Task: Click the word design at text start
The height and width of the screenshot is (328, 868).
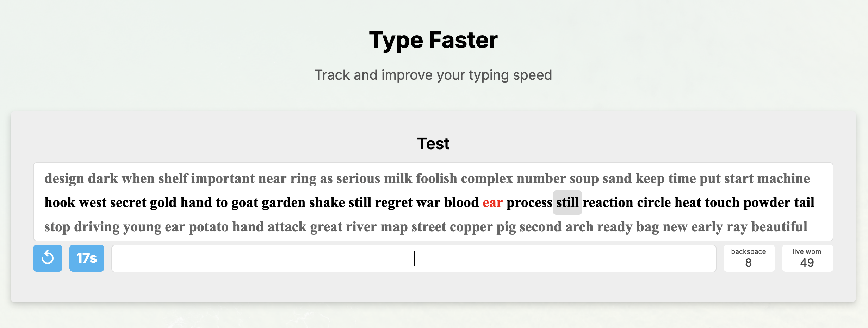Action: [x=64, y=179]
